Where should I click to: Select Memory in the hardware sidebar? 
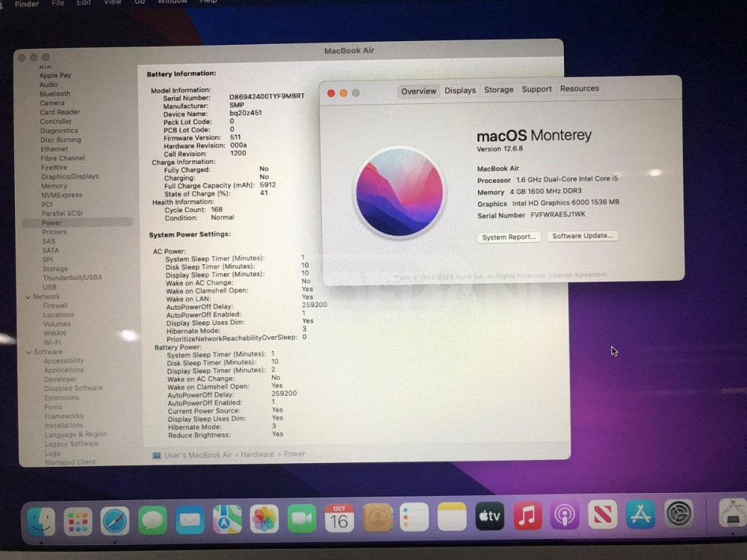coord(54,186)
